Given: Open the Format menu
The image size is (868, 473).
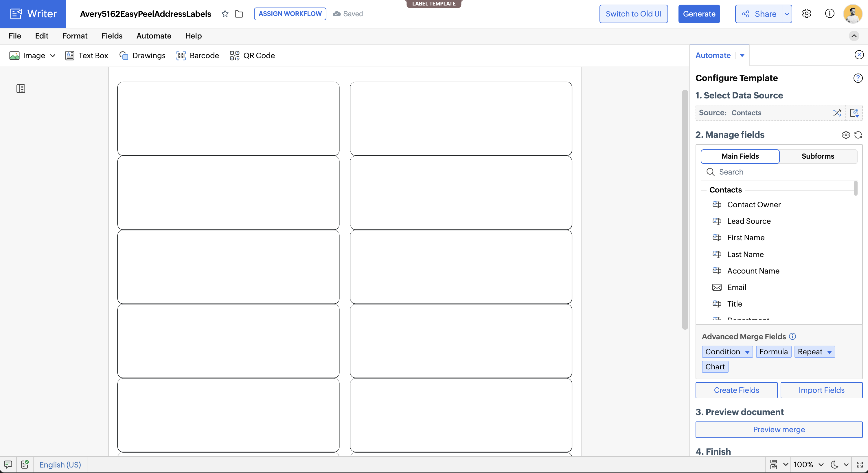Looking at the screenshot, I should [75, 36].
